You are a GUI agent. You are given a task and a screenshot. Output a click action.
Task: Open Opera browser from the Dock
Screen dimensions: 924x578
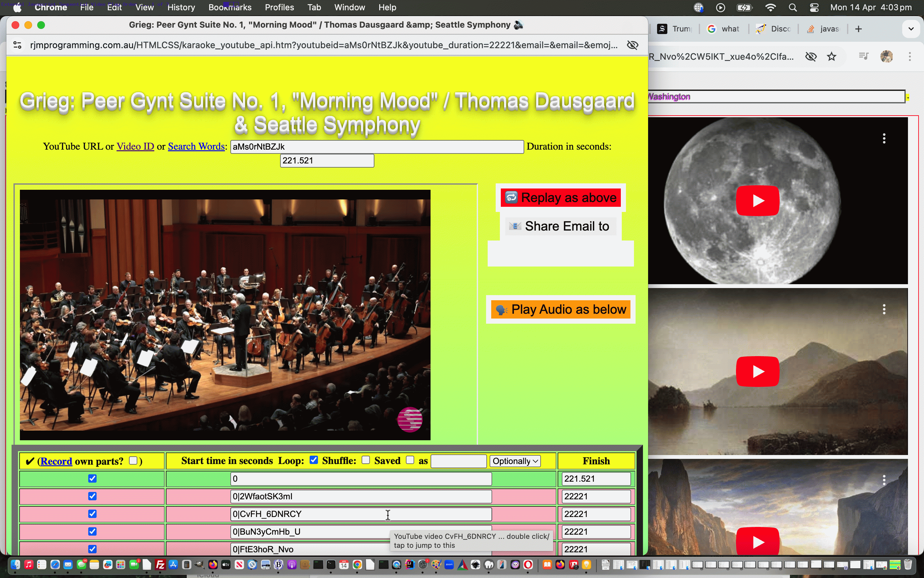(528, 565)
